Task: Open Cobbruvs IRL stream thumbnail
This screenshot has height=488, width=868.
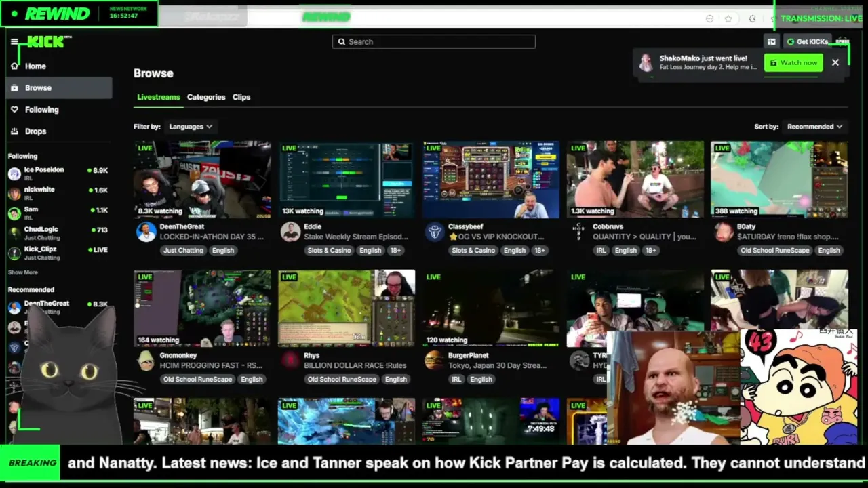Action: 635,180
